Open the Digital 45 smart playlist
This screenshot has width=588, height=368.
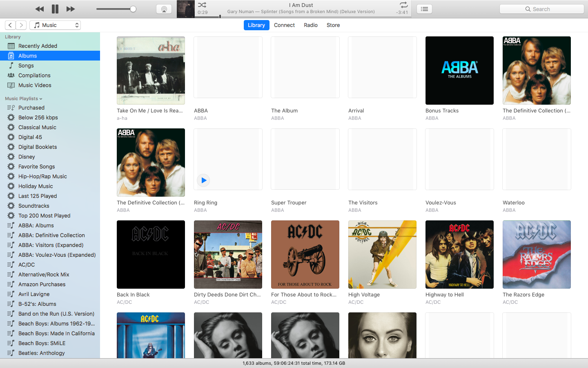[50, 137]
